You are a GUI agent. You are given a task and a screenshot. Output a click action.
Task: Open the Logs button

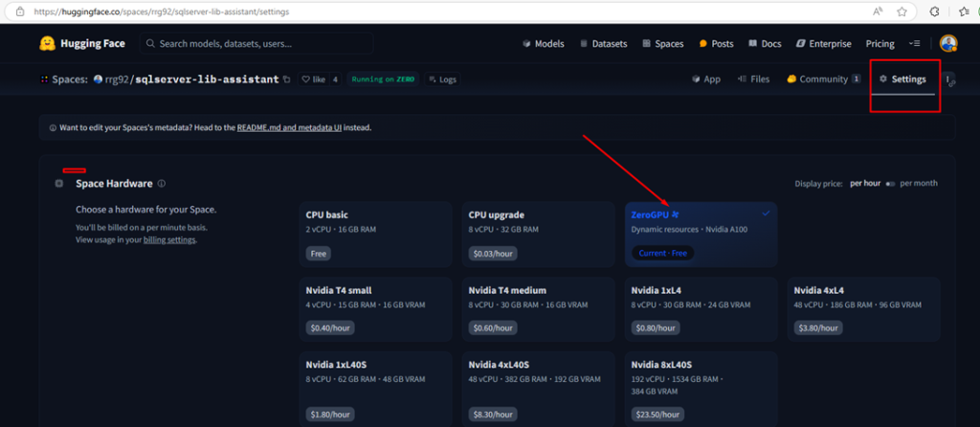[445, 79]
